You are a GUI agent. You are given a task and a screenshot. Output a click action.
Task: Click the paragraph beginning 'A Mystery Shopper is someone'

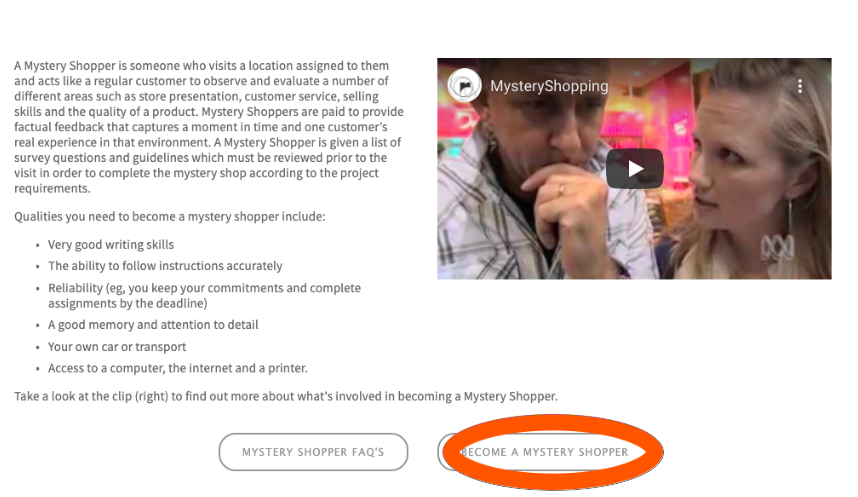(209, 127)
